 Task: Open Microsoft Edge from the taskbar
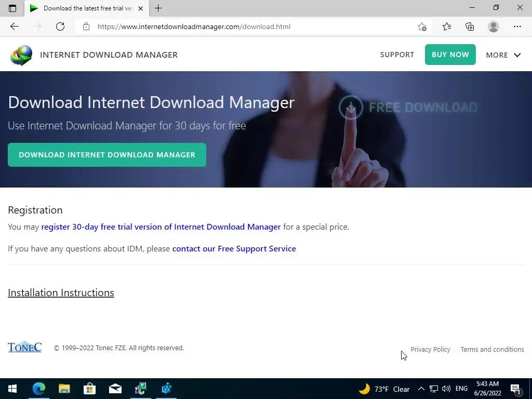point(38,389)
